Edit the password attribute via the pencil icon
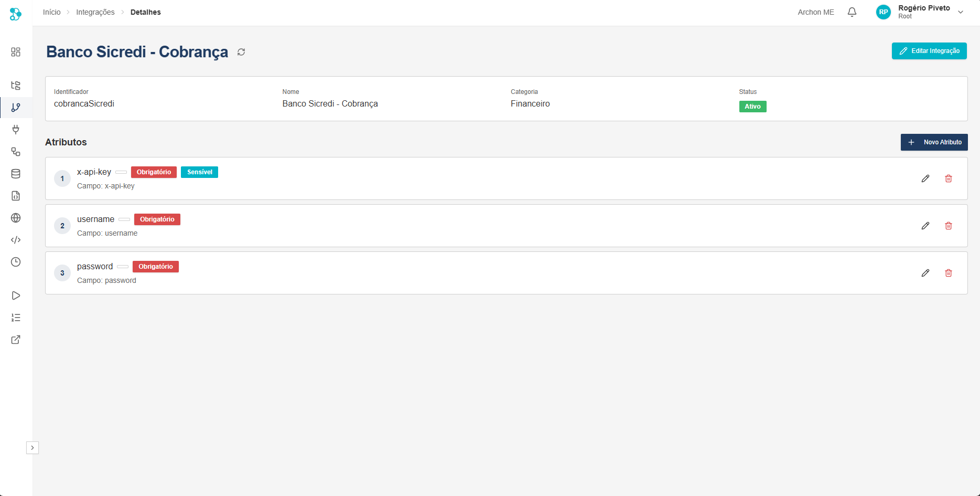 click(925, 273)
